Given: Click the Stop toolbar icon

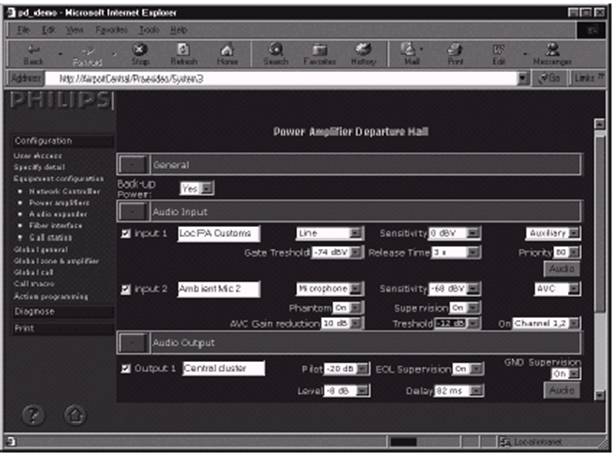Looking at the screenshot, I should pos(141,53).
